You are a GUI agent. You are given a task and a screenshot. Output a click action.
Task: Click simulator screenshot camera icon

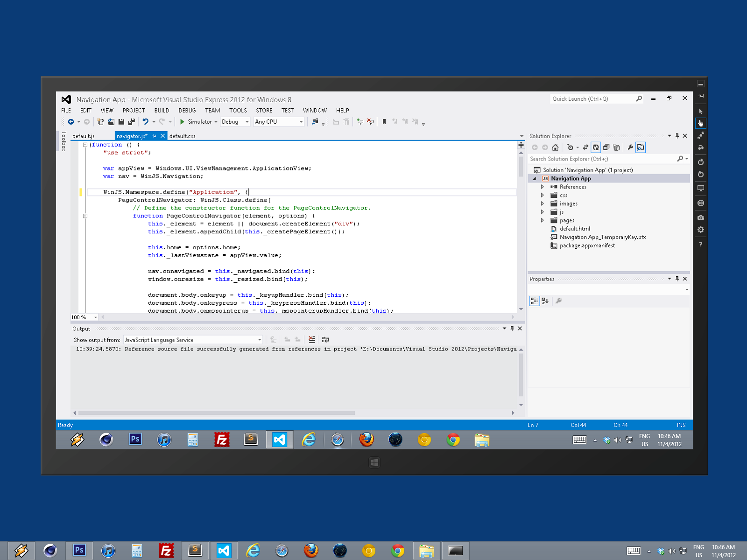pos(701,217)
